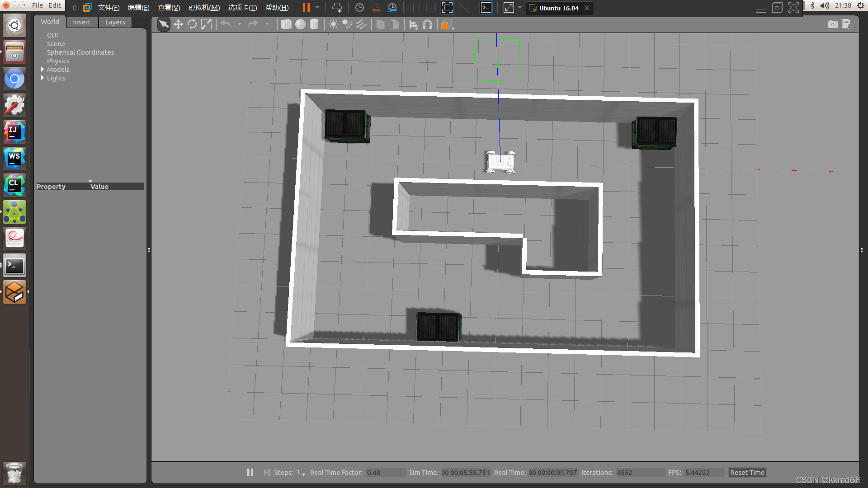Open the Steps count dropdown
The image size is (868, 488).
tap(303, 474)
